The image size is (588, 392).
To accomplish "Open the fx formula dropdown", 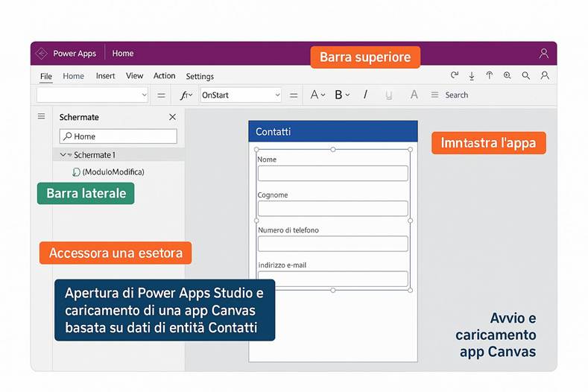I will pos(186,95).
